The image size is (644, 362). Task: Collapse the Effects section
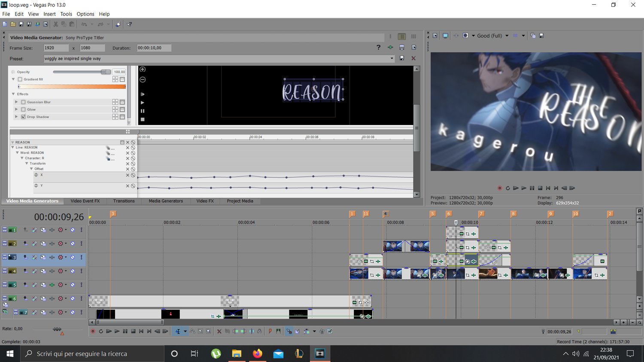[x=13, y=94]
